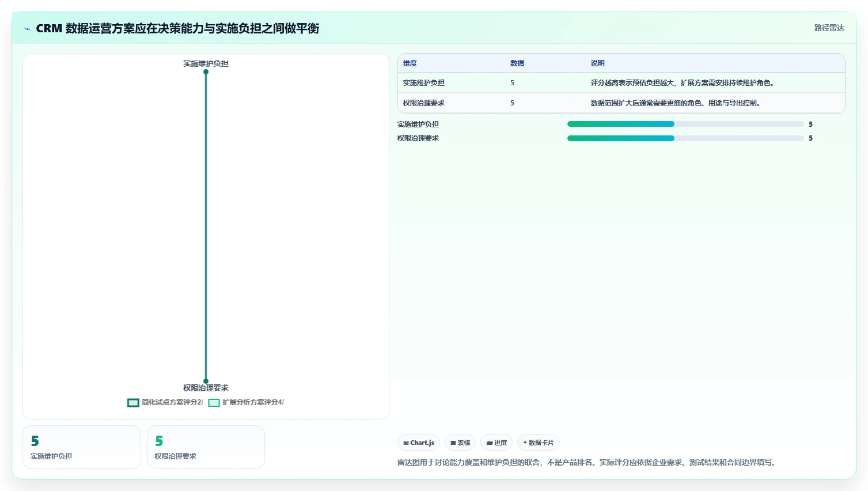This screenshot has width=868, height=491.
Task: Click the Chart.js chip
Action: pyautogui.click(x=419, y=443)
